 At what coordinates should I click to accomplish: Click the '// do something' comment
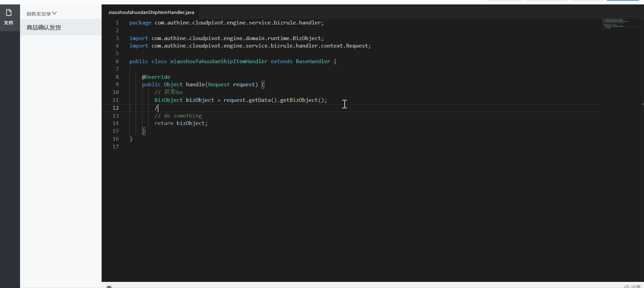click(x=178, y=116)
